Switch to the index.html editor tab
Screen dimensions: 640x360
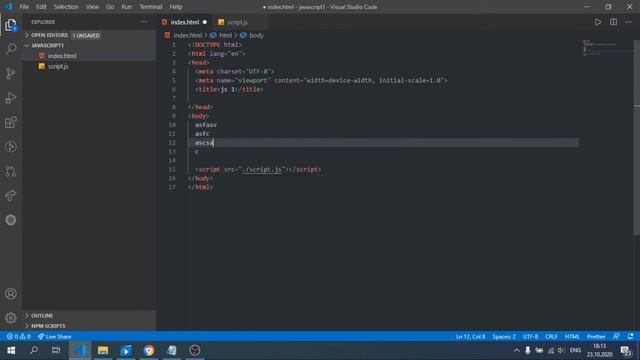pos(184,22)
